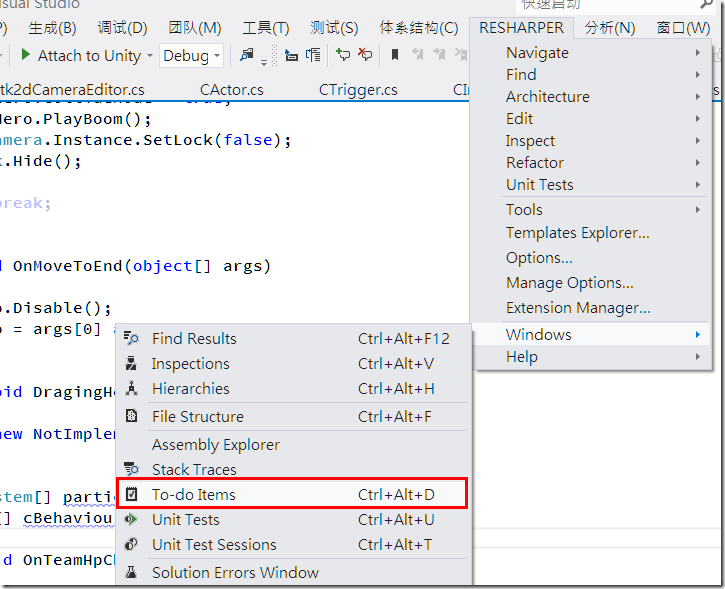Open the 分析(N) menu
This screenshot has width=725, height=589.
coord(610,28)
